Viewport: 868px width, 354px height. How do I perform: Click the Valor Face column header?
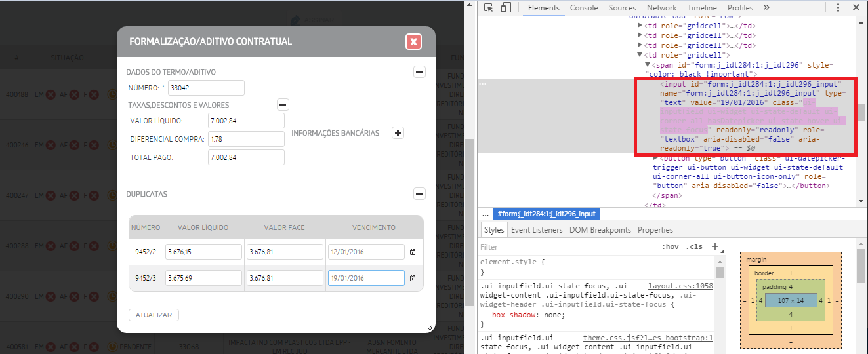click(284, 227)
